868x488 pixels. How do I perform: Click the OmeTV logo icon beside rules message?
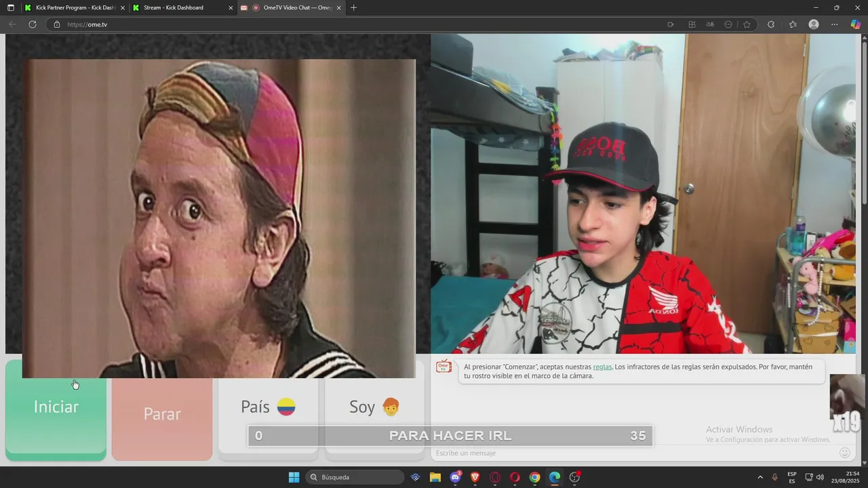pyautogui.click(x=443, y=367)
